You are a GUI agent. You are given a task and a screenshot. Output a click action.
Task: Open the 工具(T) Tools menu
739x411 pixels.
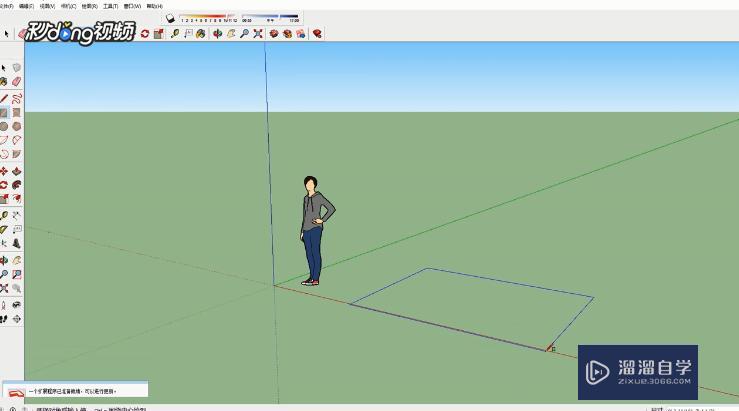pos(111,6)
